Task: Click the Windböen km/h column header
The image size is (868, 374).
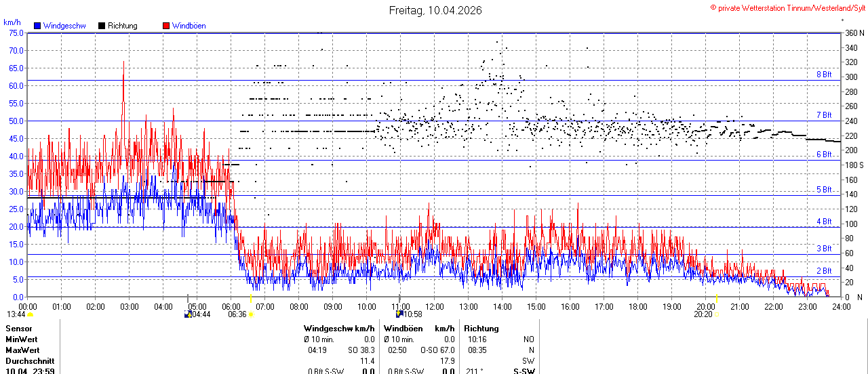Action: tap(419, 329)
